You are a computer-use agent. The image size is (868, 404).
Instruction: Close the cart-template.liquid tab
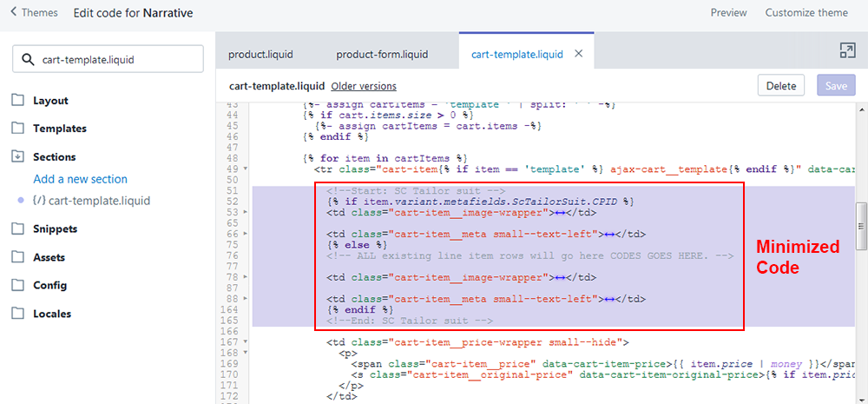tap(579, 54)
